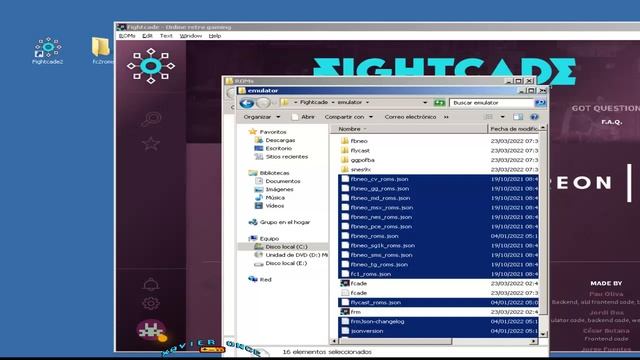Screen dimensions: 640x360
Task: Click the forward navigation button in Explorer
Action: coord(263,103)
